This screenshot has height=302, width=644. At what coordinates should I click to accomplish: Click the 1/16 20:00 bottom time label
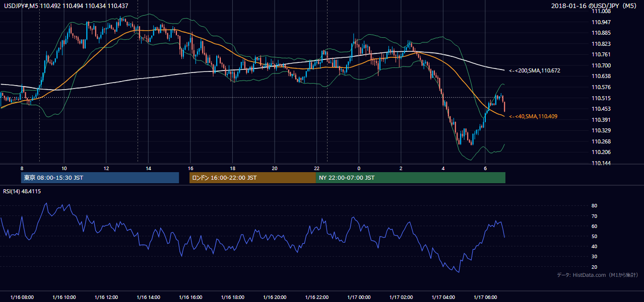(x=275, y=297)
